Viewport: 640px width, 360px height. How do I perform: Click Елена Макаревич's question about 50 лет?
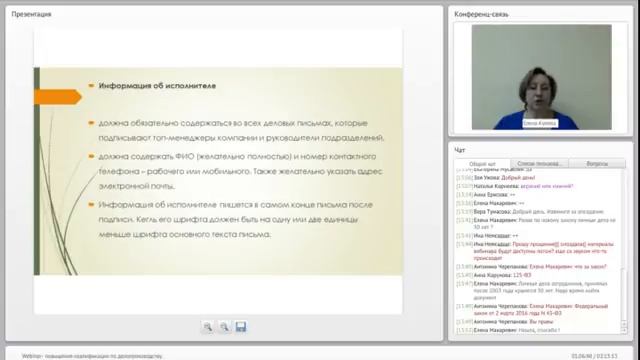click(536, 223)
